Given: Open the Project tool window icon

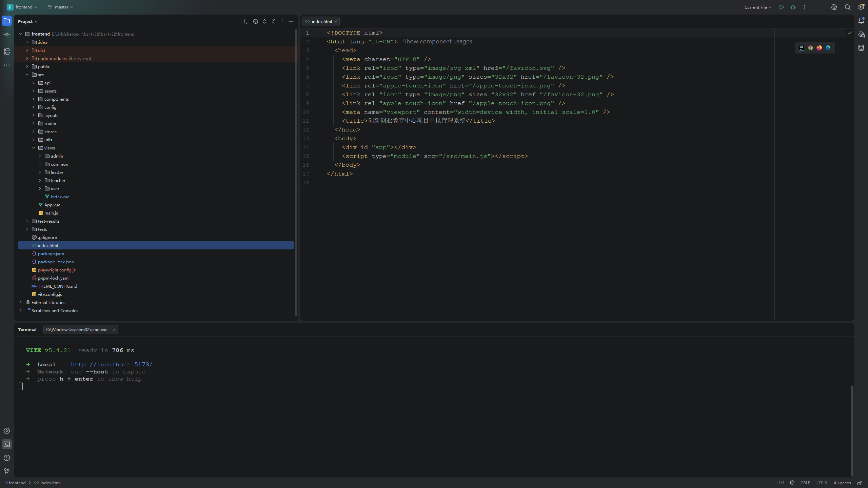Looking at the screenshot, I should (7, 21).
